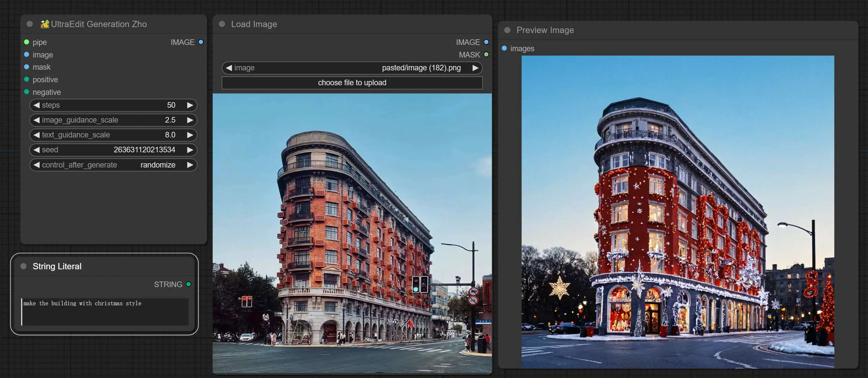Click the Load Image node title
The image size is (868, 378).
pyautogui.click(x=254, y=24)
